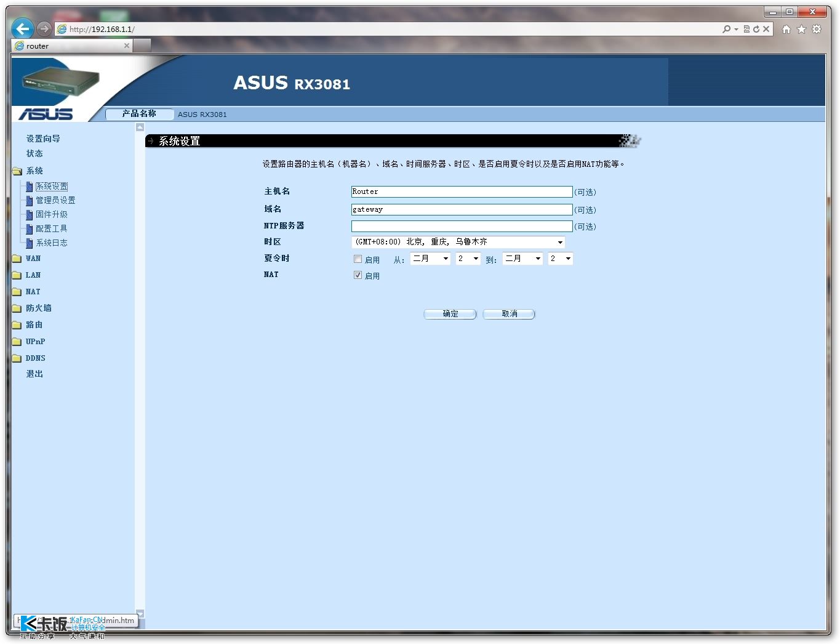Click the NAT folder icon in sidebar
Image resolution: width=840 pixels, height=644 pixels.
(x=17, y=292)
